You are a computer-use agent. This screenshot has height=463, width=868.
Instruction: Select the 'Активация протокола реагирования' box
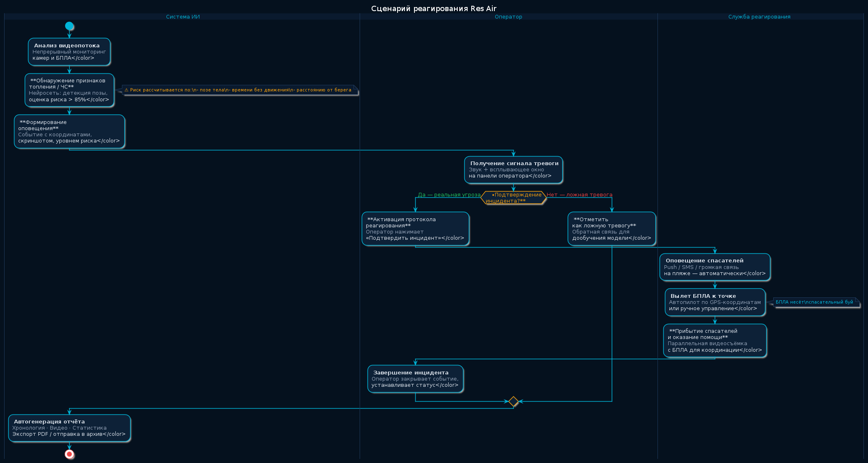point(415,229)
